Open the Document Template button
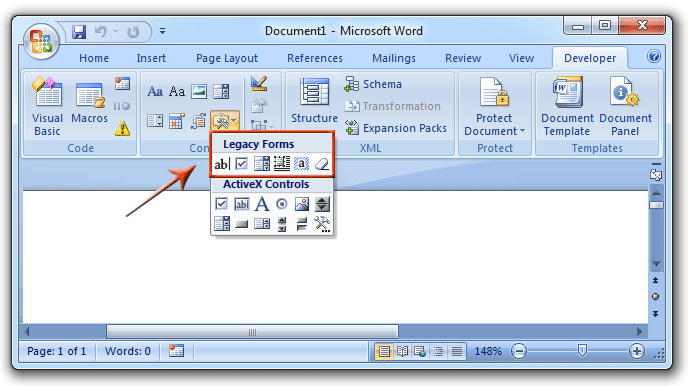The width and height of the screenshot is (688, 386). (567, 106)
